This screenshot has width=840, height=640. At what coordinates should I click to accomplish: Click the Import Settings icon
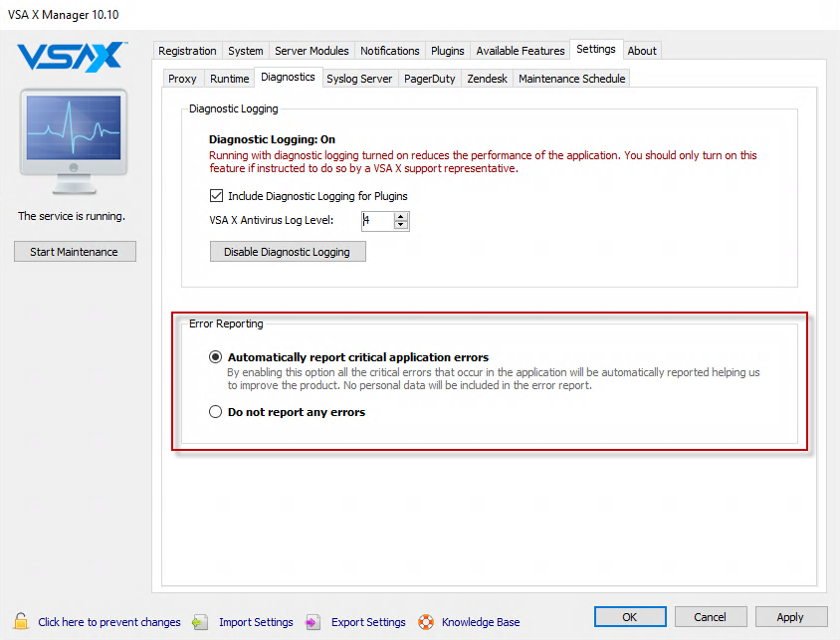coord(200,622)
